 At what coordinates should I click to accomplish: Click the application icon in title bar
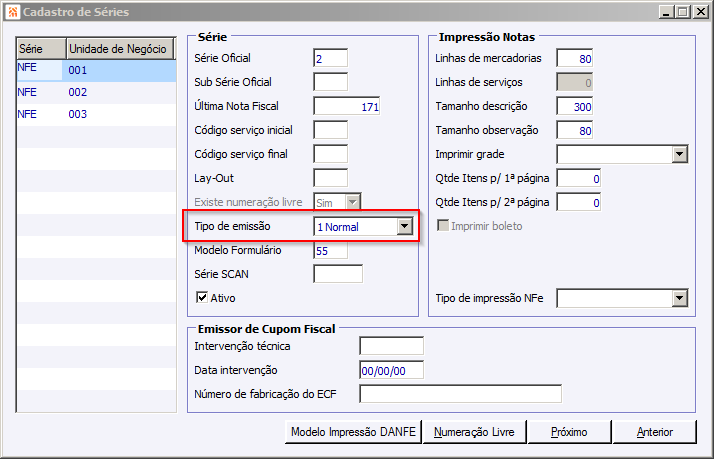(12, 11)
